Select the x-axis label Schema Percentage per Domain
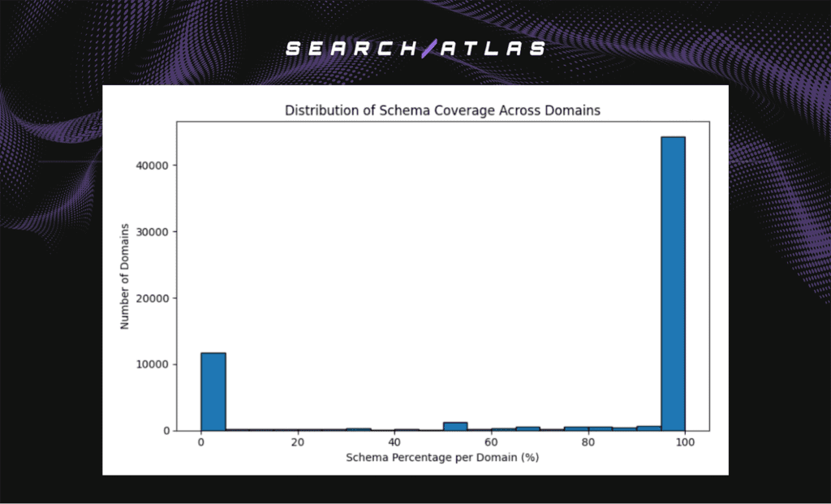 click(442, 457)
